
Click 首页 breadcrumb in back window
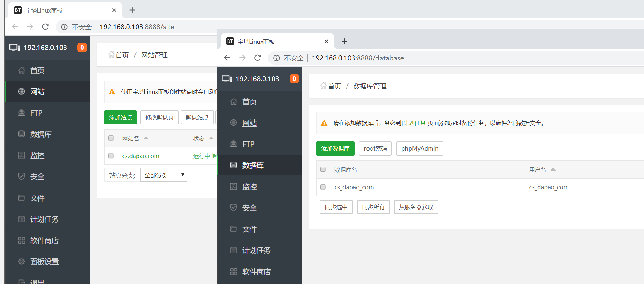122,55
